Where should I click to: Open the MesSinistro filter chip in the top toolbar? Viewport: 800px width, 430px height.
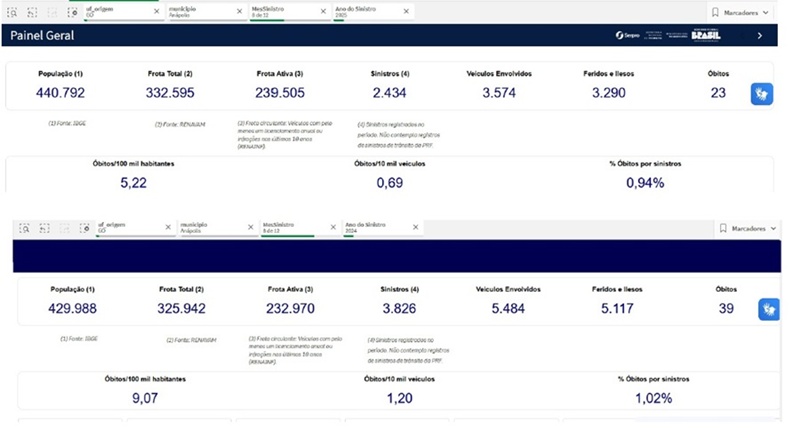[x=280, y=11]
